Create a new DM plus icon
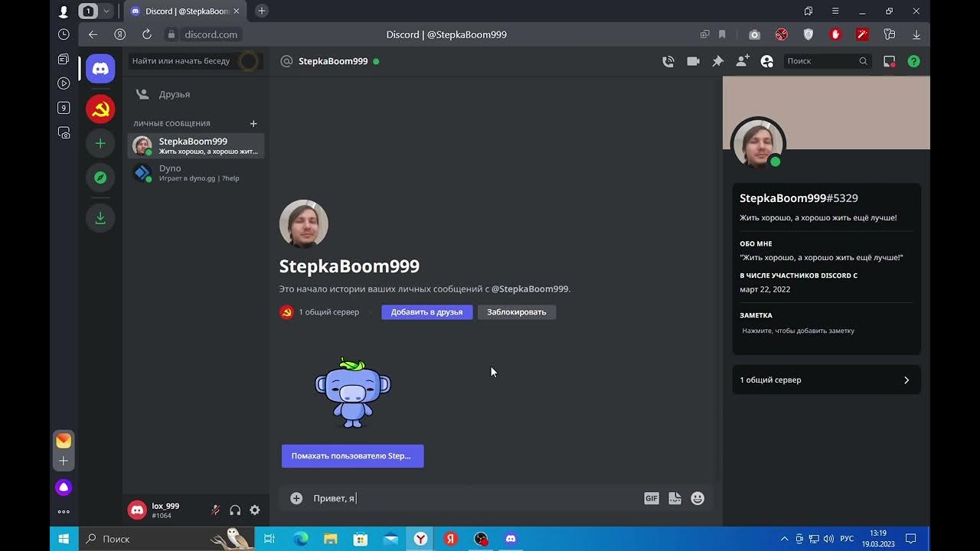The width and height of the screenshot is (980, 551). pyautogui.click(x=253, y=123)
